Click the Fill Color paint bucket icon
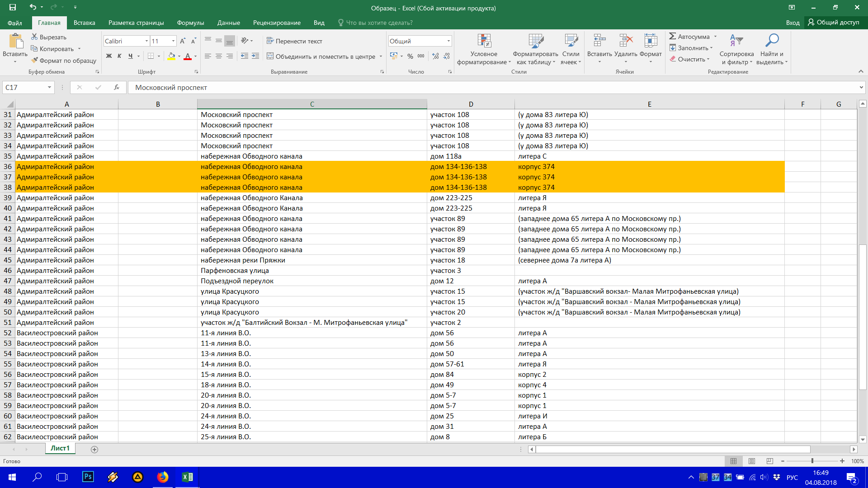Image resolution: width=868 pixels, height=488 pixels. point(171,56)
